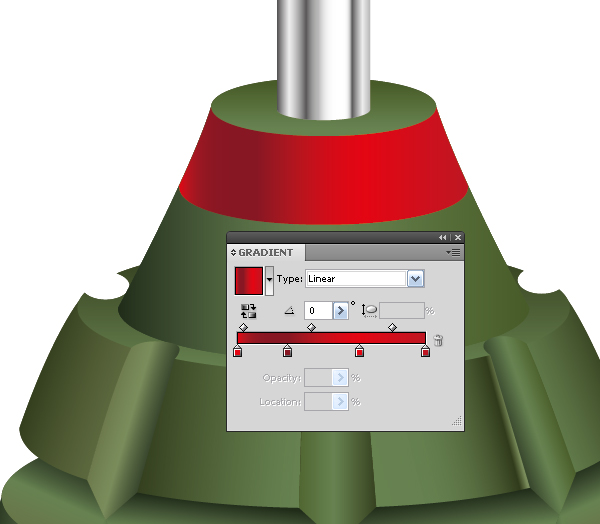Click the aspect ratio percentage field

pos(402,310)
